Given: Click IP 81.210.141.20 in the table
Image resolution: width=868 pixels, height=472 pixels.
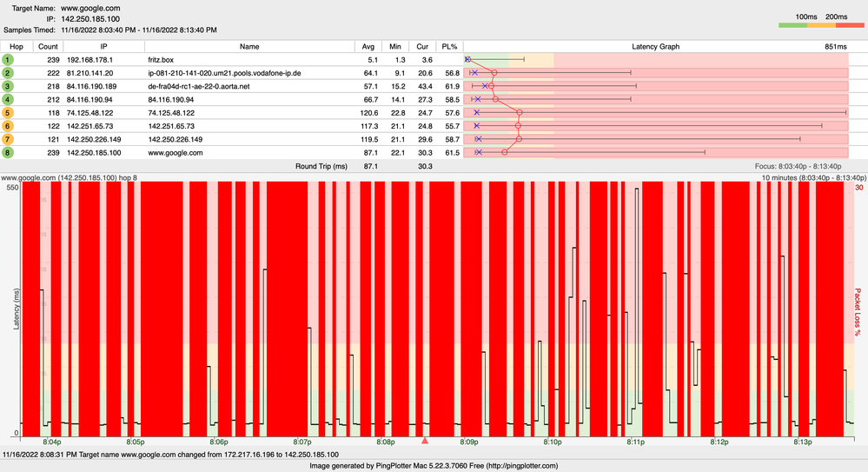Looking at the screenshot, I should coord(89,73).
